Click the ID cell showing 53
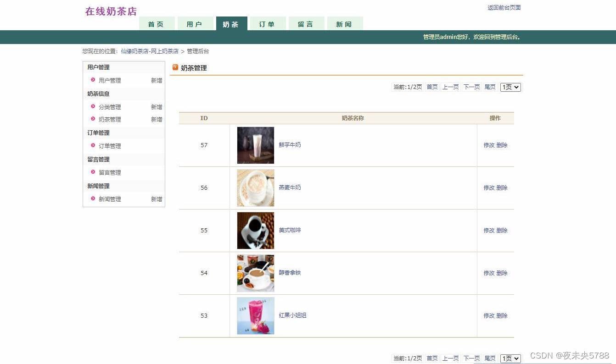616x364 pixels. click(x=204, y=315)
